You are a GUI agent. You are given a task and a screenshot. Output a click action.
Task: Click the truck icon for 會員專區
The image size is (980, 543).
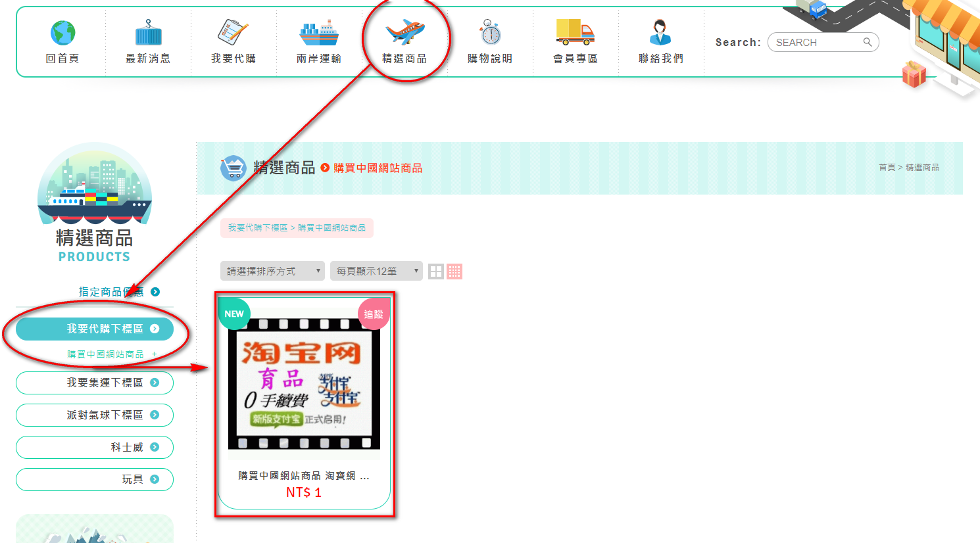pyautogui.click(x=575, y=32)
